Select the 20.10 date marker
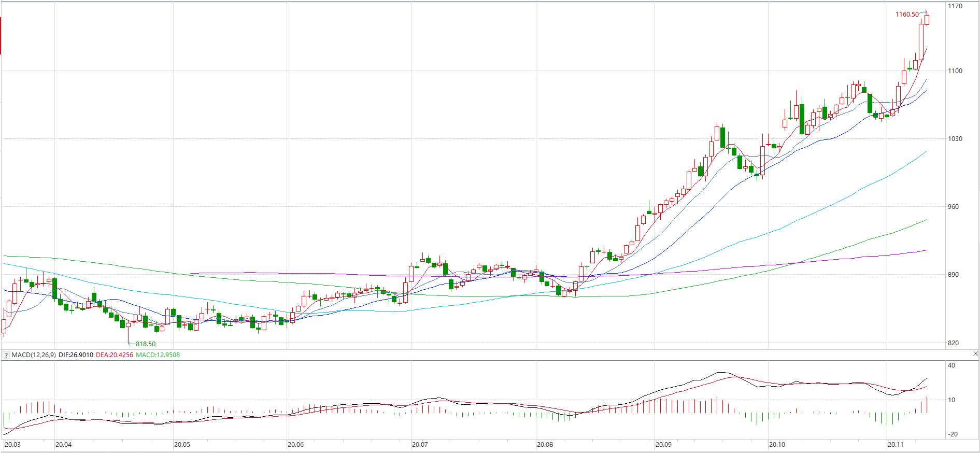The image size is (980, 453). [777, 445]
